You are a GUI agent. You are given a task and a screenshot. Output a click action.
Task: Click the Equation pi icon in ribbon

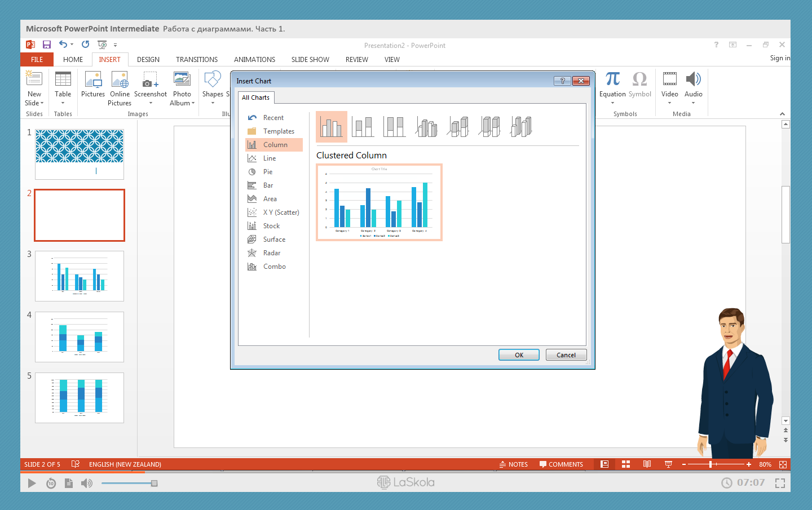(x=612, y=79)
